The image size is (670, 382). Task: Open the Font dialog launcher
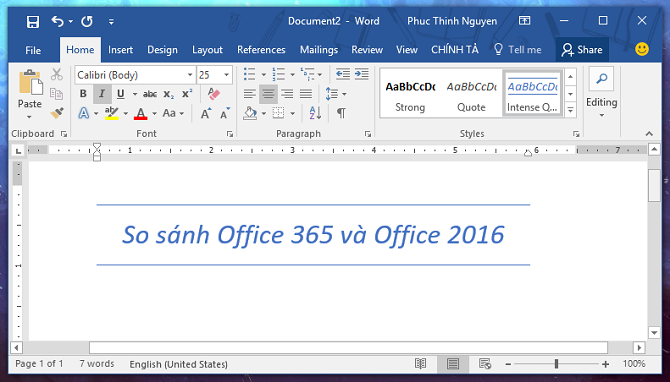[230, 134]
